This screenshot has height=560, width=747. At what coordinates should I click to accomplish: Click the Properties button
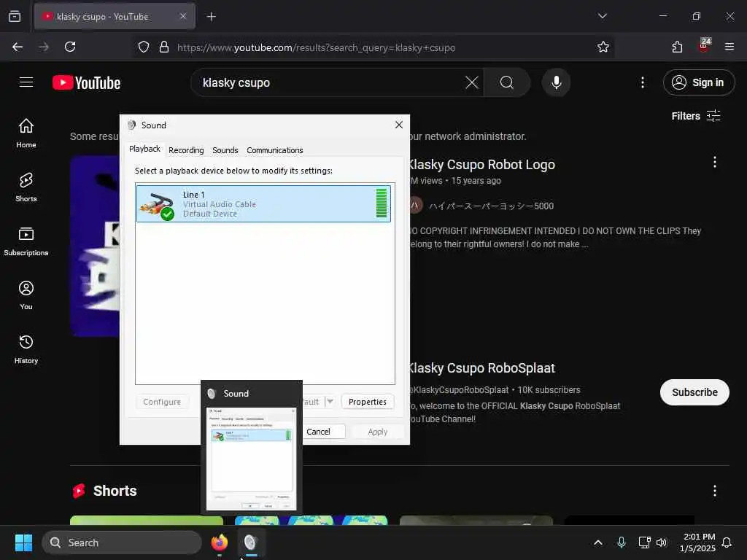368,402
